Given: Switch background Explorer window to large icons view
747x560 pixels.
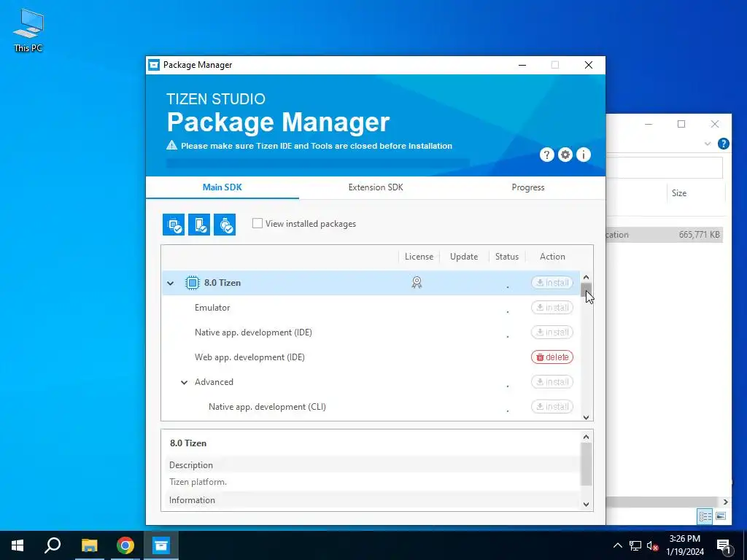Looking at the screenshot, I should pyautogui.click(x=721, y=516).
